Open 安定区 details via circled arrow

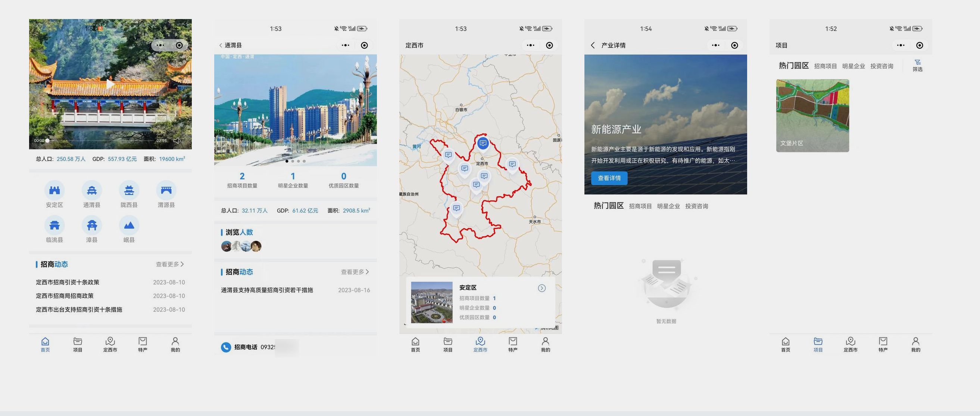(x=542, y=288)
